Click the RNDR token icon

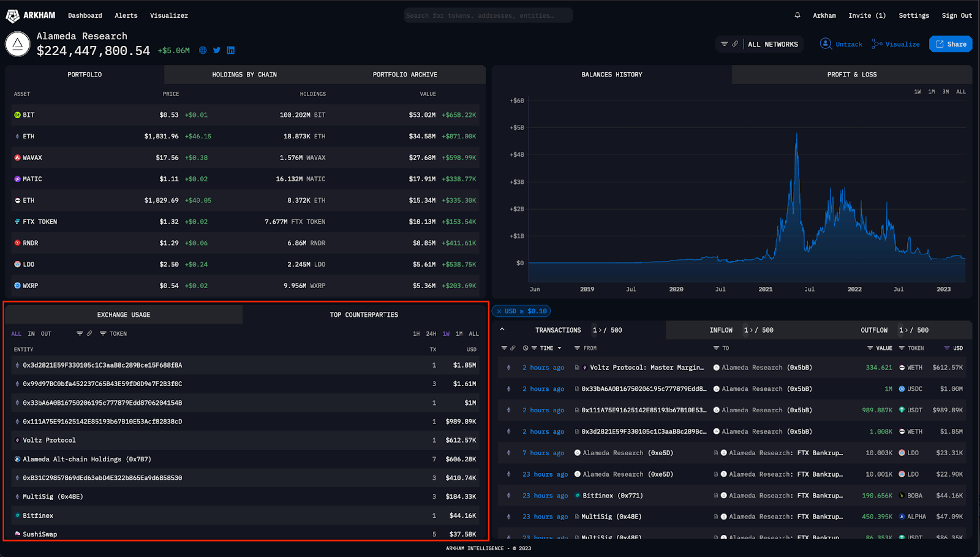17,243
